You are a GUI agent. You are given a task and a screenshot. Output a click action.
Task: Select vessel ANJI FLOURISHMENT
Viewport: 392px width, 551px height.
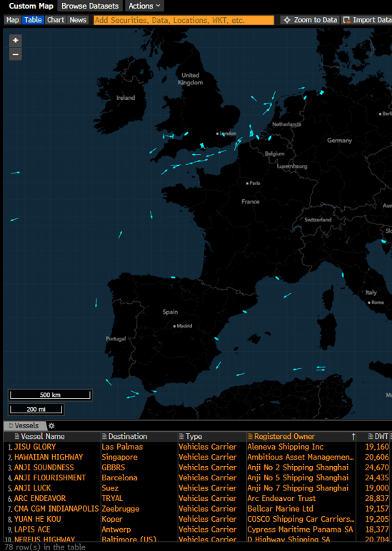point(49,478)
